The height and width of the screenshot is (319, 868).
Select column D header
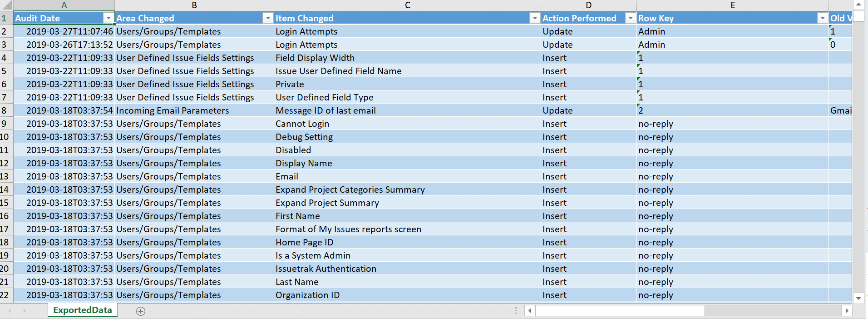click(x=589, y=5)
